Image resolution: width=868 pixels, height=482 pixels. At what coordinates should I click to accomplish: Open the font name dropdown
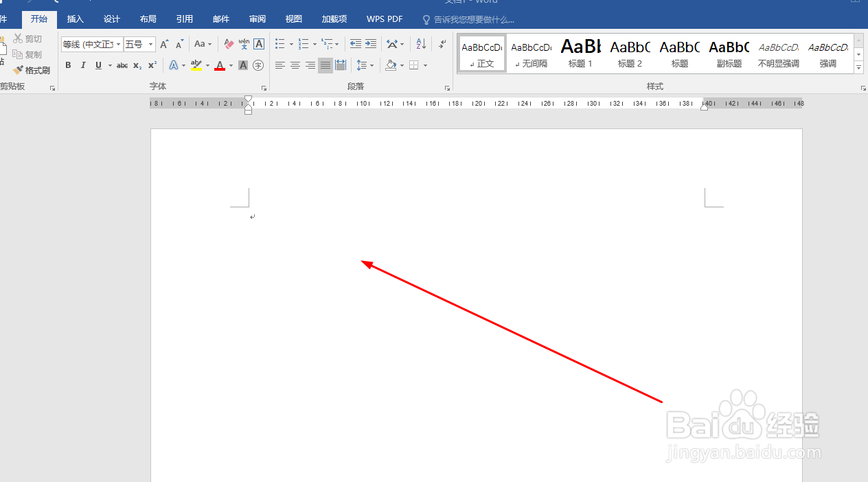(118, 44)
